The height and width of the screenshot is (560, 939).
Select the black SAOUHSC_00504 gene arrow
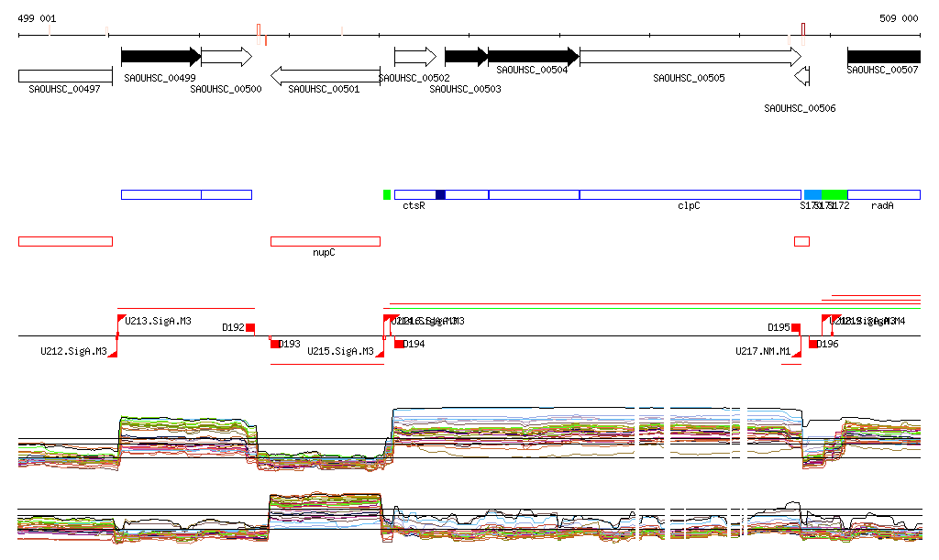click(532, 57)
